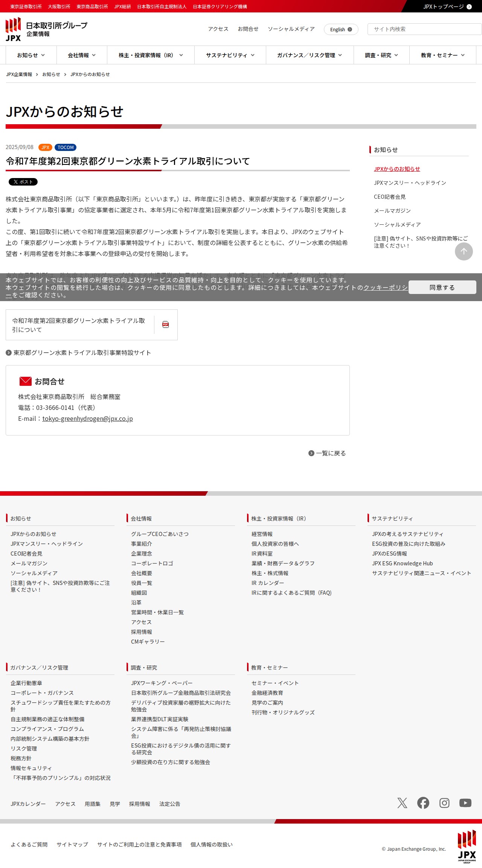Open footer JPXカレンダー link
This screenshot has height=868, width=482.
[x=28, y=804]
